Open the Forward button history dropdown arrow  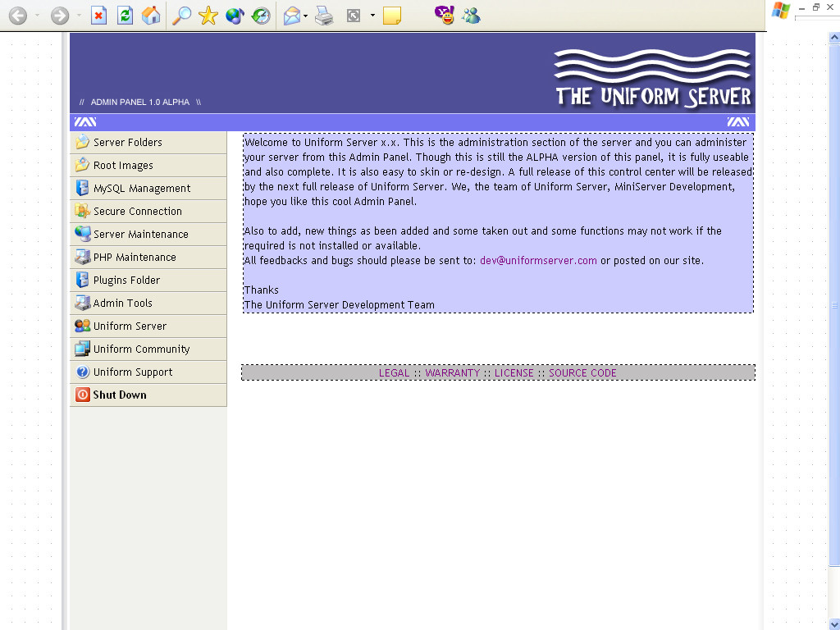click(x=79, y=16)
